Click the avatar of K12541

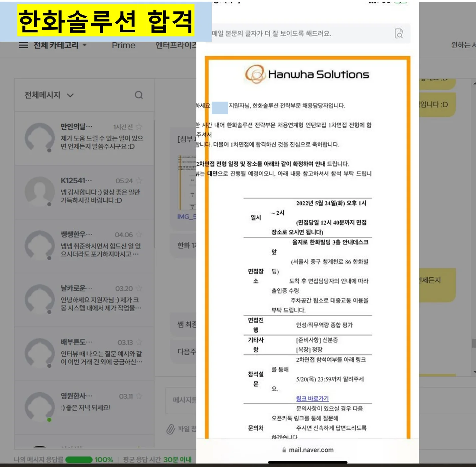pos(40,192)
